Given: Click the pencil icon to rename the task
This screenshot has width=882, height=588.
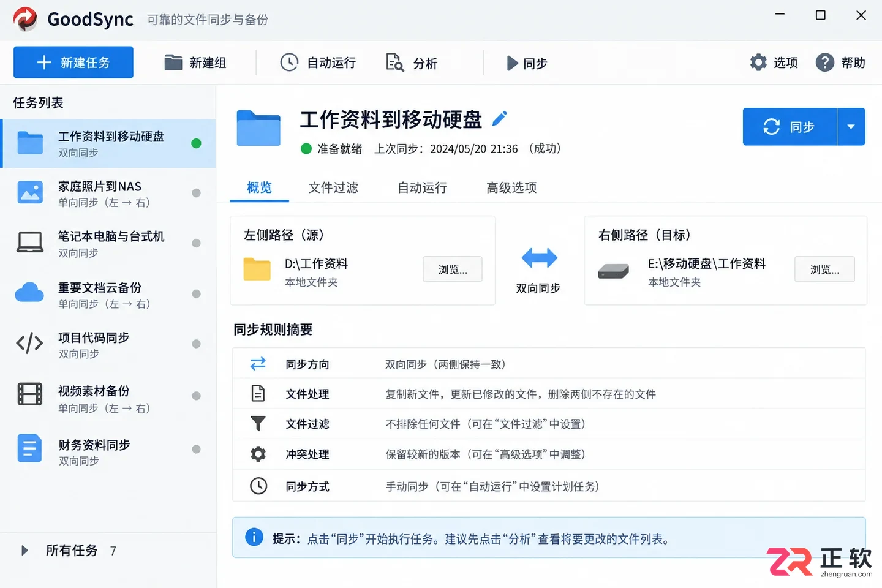Looking at the screenshot, I should (500, 119).
